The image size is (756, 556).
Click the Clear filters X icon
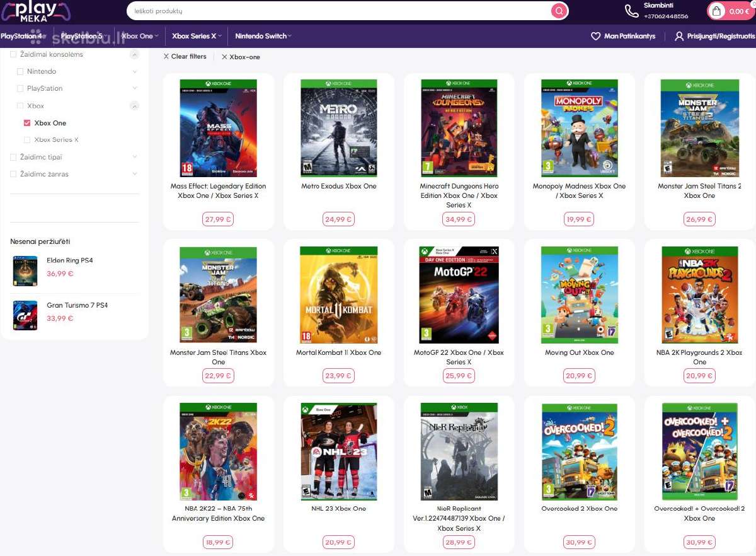pos(166,56)
